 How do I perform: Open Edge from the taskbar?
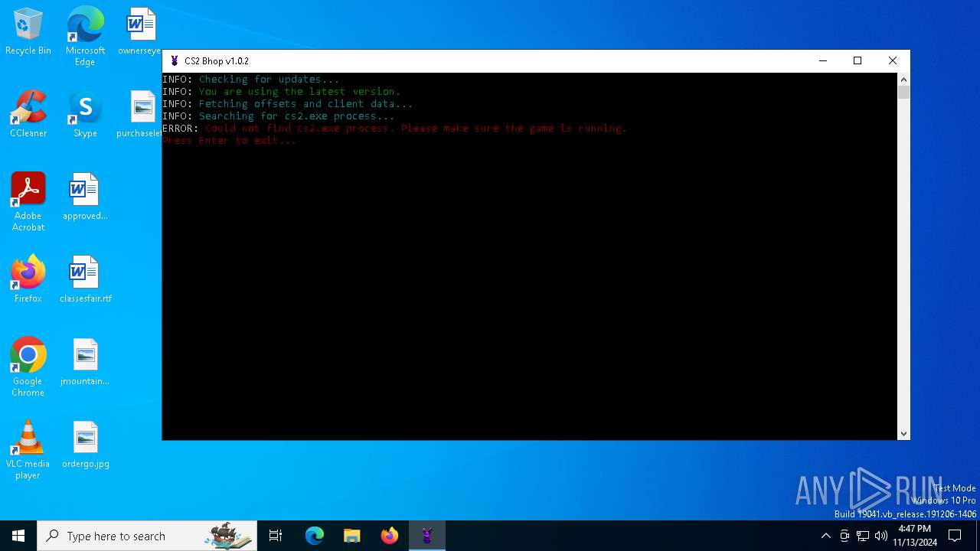click(315, 536)
